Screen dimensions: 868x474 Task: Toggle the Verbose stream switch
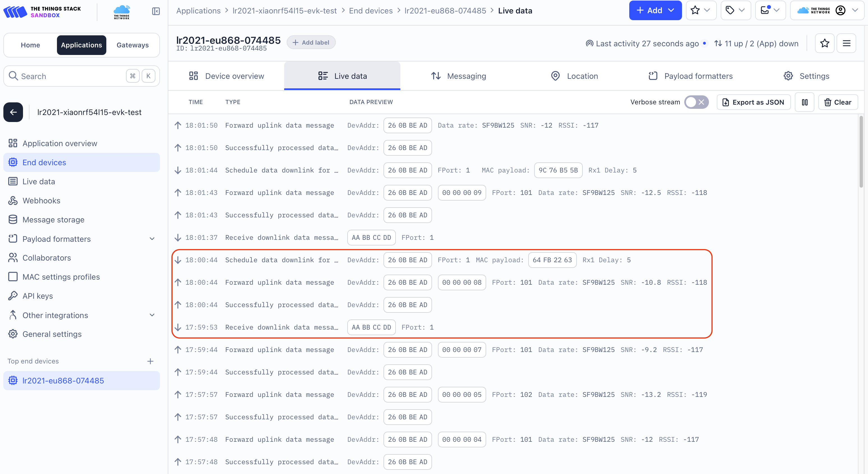[x=696, y=102]
